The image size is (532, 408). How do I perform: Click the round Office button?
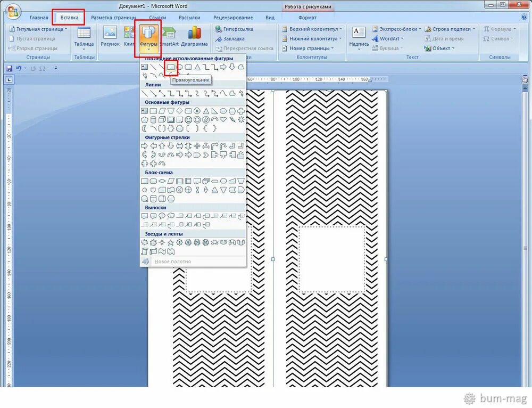tap(13, 12)
